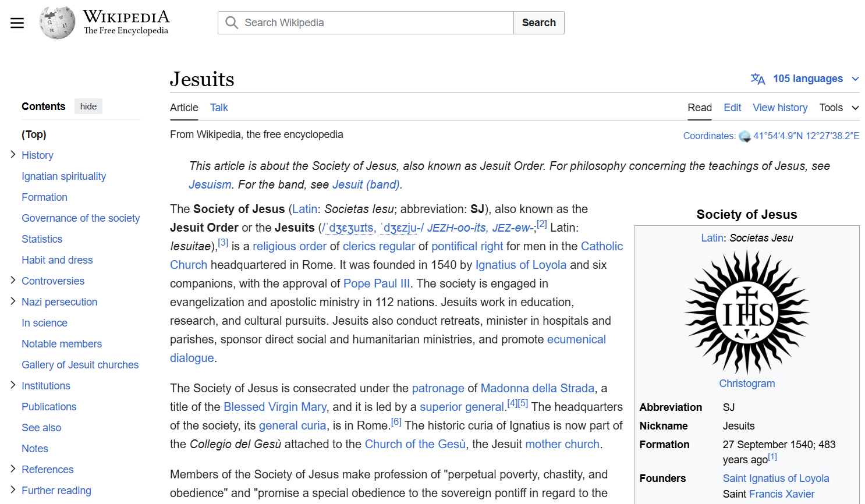865x504 pixels.
Task: Open the Christogram emblem image
Action: 747,313
